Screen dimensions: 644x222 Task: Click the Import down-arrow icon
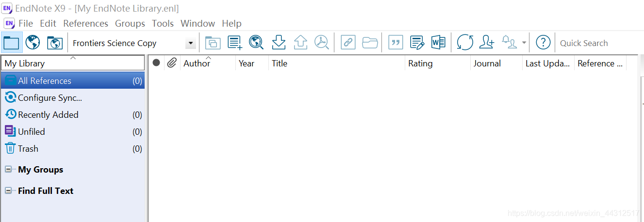pos(279,43)
